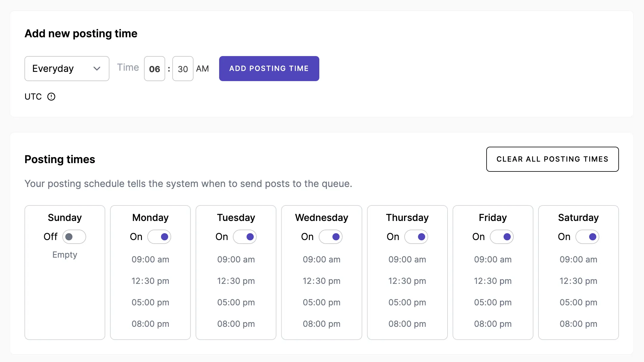Screen dimensions: 644x362
Task: Click the minute input showing 30
Action: [182, 69]
